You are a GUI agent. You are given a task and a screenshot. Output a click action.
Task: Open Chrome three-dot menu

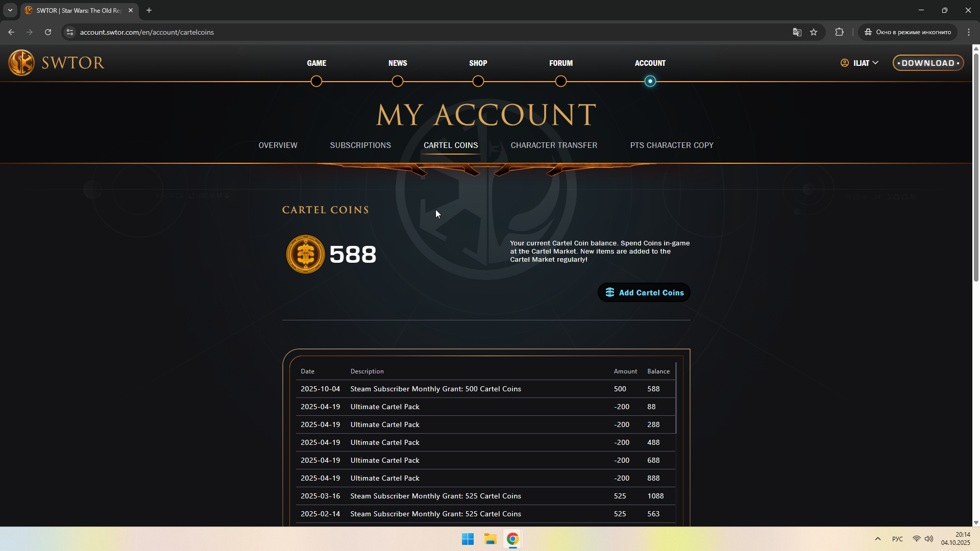point(969,32)
